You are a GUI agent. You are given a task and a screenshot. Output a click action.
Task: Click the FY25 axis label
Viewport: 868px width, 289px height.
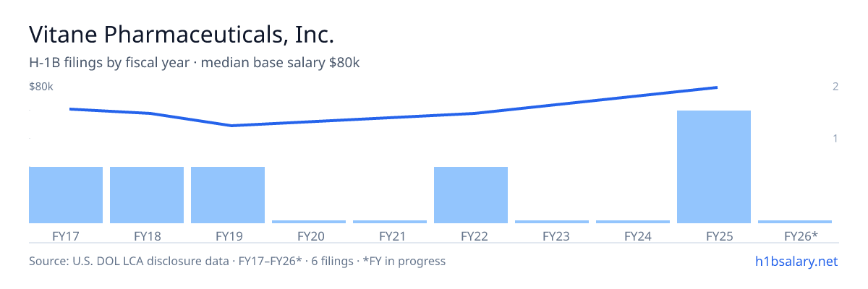714,236
